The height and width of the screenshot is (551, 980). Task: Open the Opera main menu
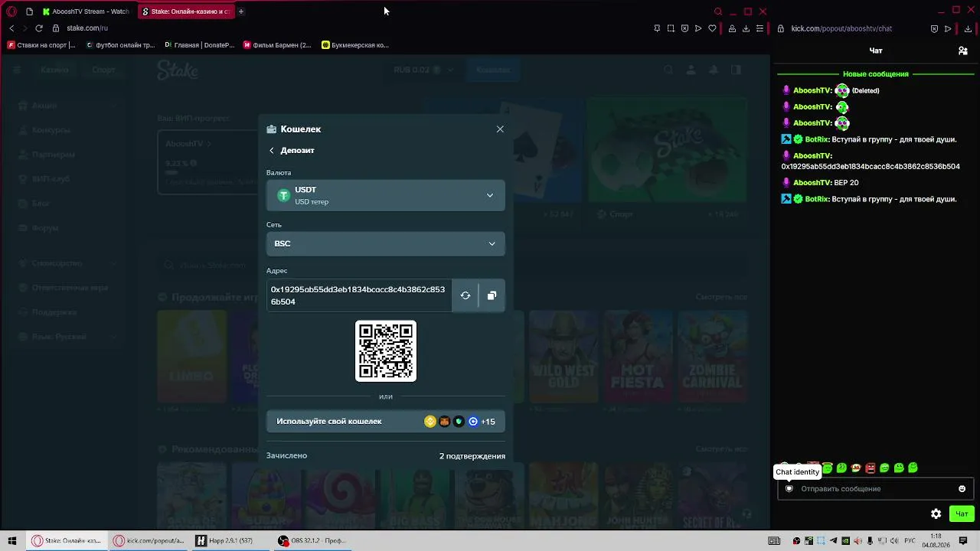click(11, 11)
